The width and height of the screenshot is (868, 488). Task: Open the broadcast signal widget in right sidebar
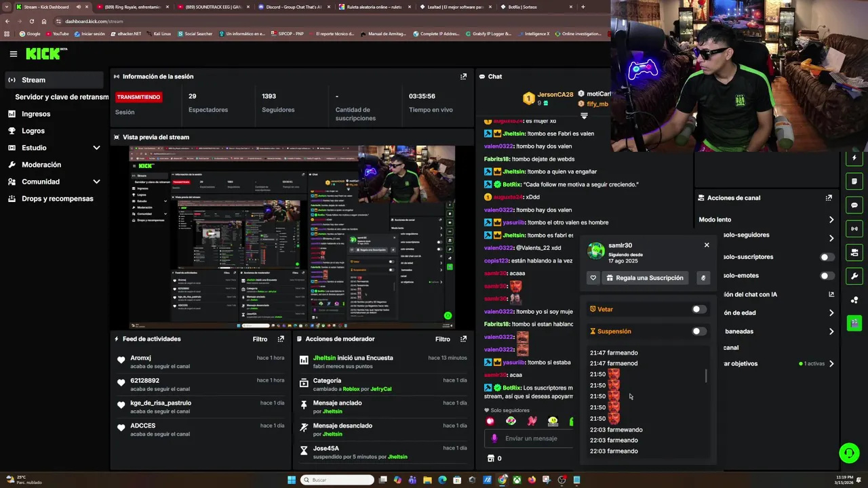[854, 229]
